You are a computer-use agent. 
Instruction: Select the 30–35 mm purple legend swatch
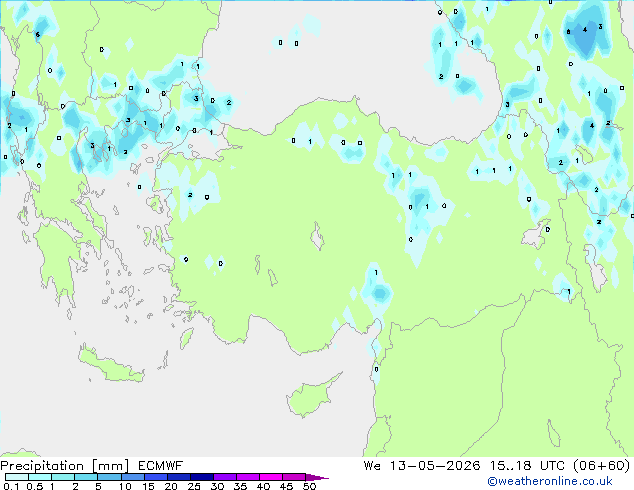224,477
